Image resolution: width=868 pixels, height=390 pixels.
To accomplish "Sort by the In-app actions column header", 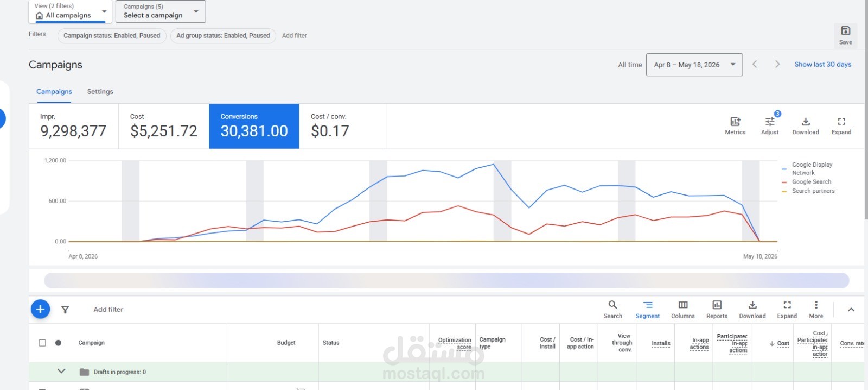I will [x=699, y=343].
